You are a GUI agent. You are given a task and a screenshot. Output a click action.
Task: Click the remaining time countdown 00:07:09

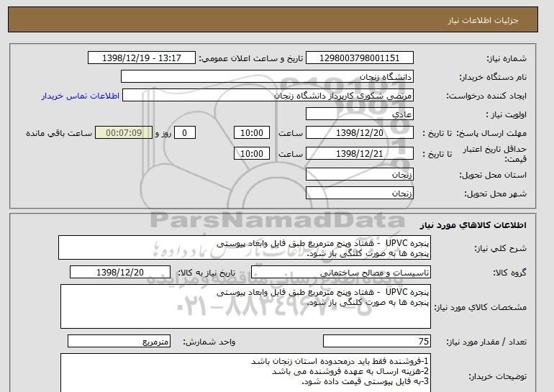(124, 133)
